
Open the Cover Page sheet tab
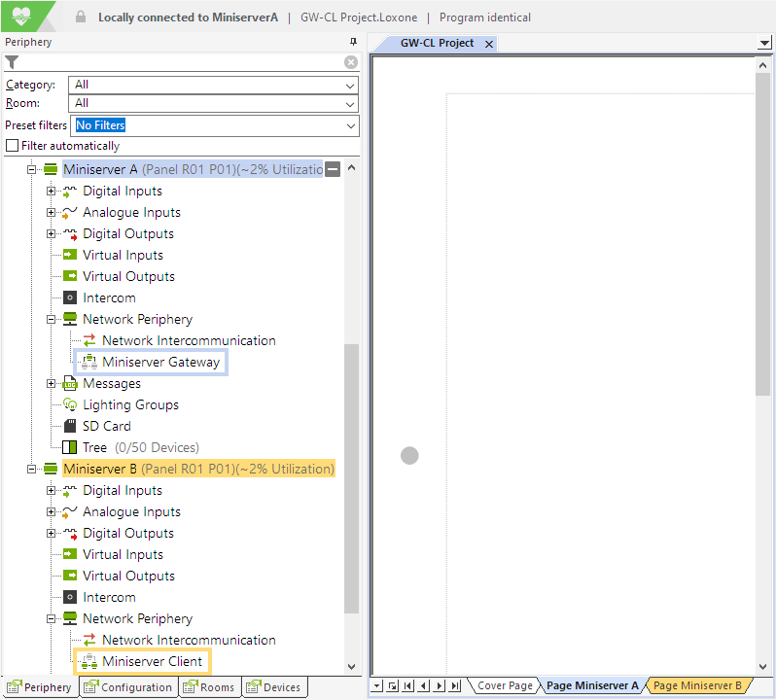[x=505, y=685]
